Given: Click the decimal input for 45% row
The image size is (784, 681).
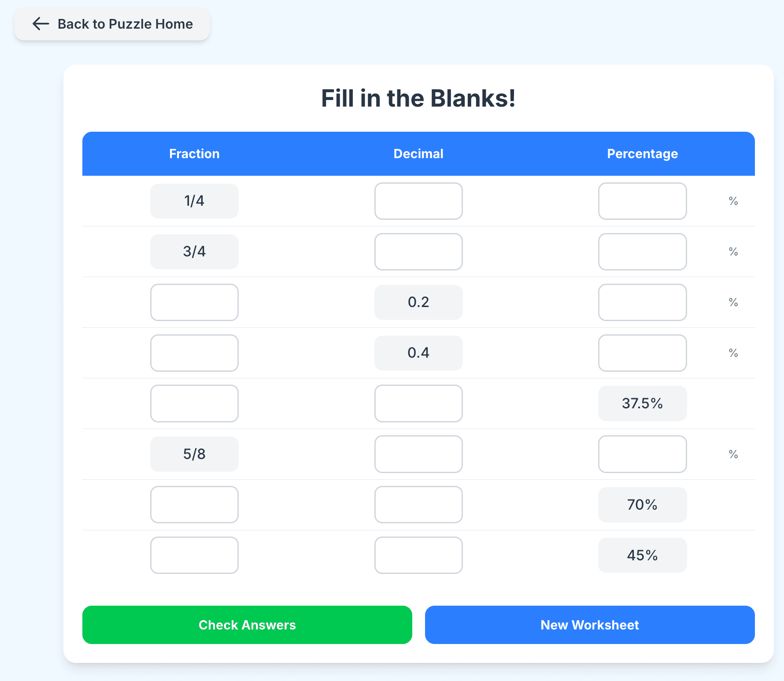Looking at the screenshot, I should (x=418, y=555).
